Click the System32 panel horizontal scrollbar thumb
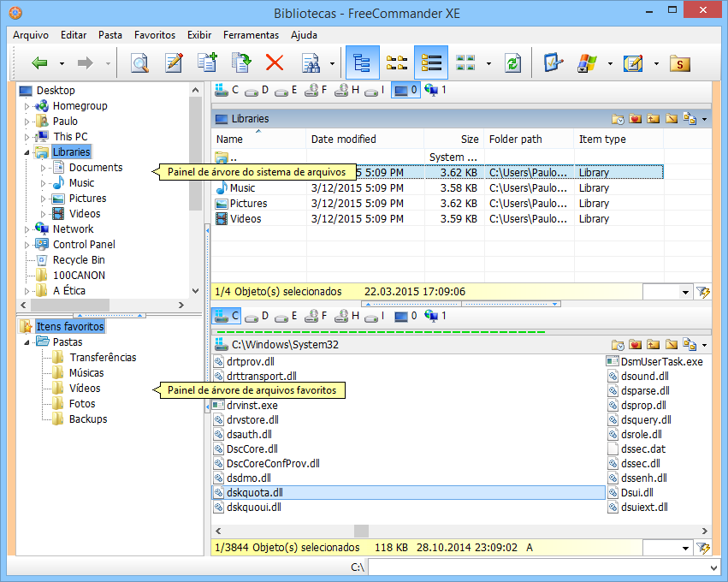The height and width of the screenshot is (582, 728). point(361,531)
